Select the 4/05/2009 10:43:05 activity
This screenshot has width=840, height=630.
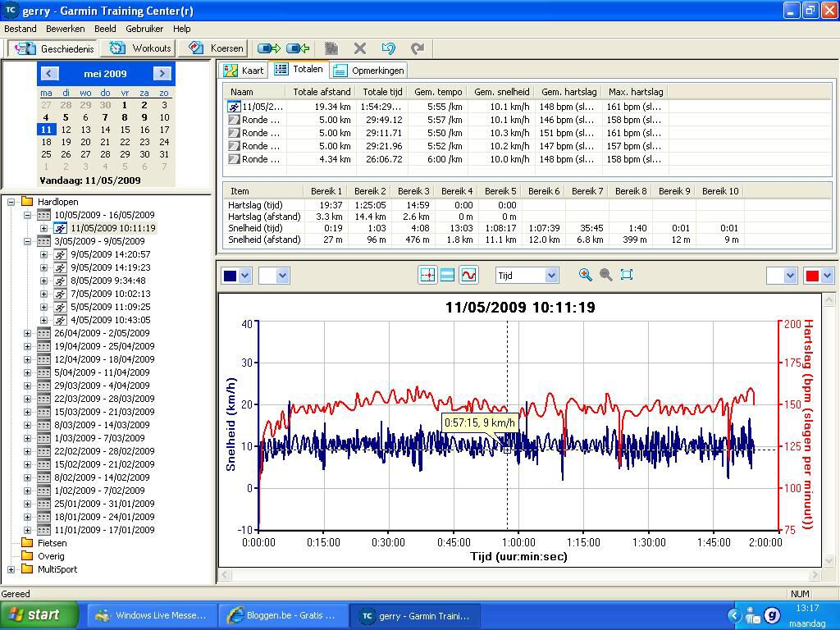tap(111, 320)
